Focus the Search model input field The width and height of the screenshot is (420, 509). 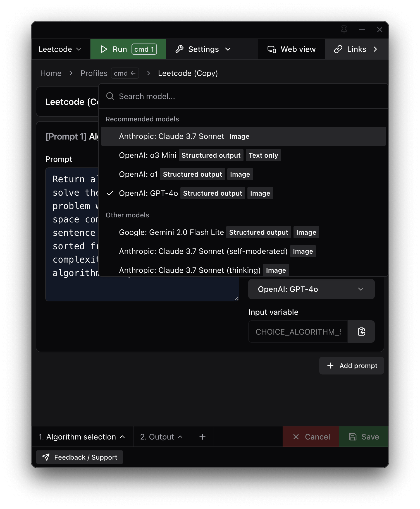243,96
